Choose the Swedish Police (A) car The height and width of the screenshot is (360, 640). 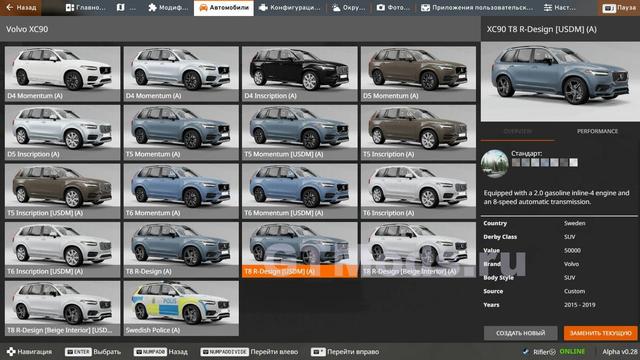coord(181,308)
